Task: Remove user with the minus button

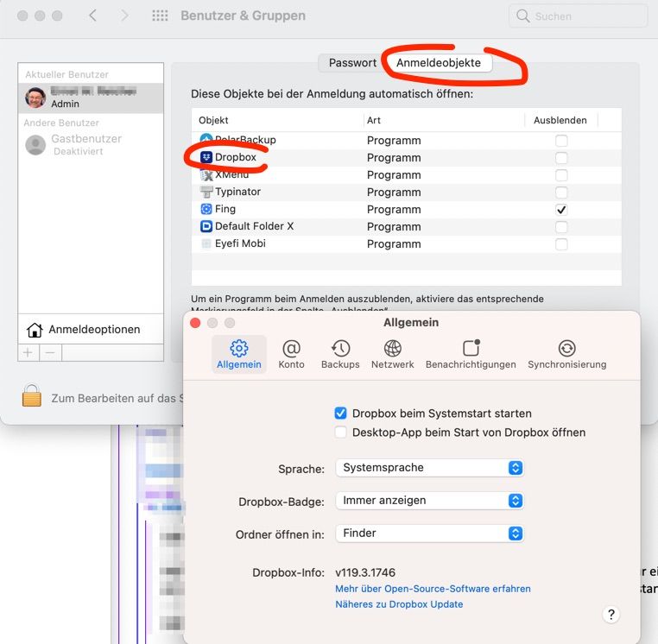Action: click(x=50, y=352)
